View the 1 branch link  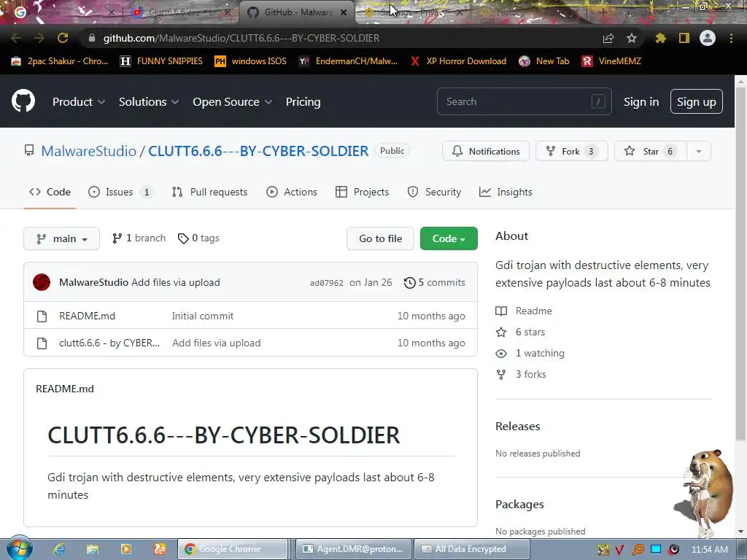click(139, 238)
